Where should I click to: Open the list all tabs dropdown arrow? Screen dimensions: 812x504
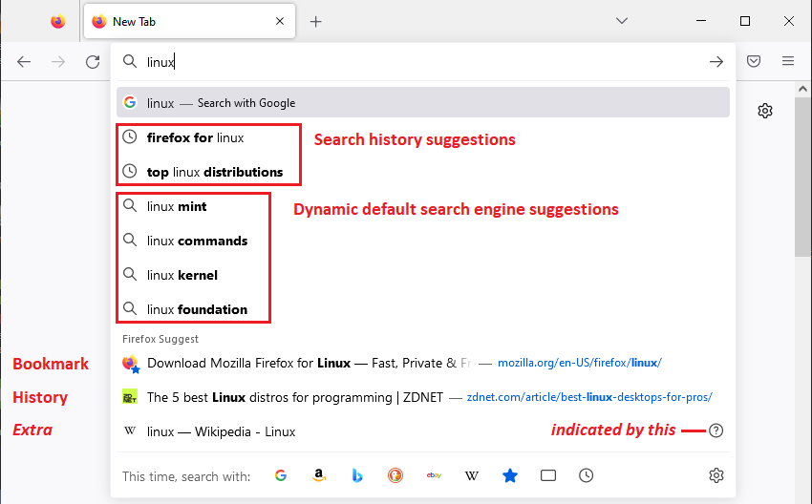[621, 21]
